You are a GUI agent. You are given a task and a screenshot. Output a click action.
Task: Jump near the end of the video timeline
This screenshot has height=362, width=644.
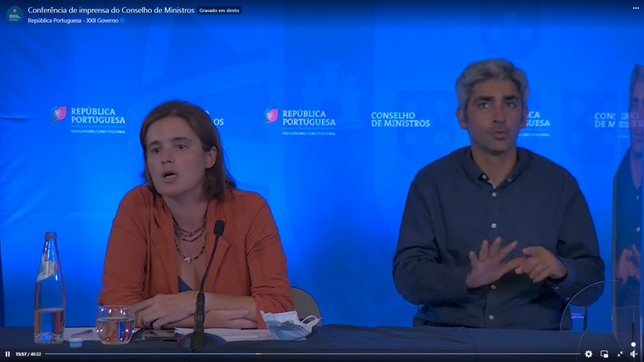pos(575,354)
